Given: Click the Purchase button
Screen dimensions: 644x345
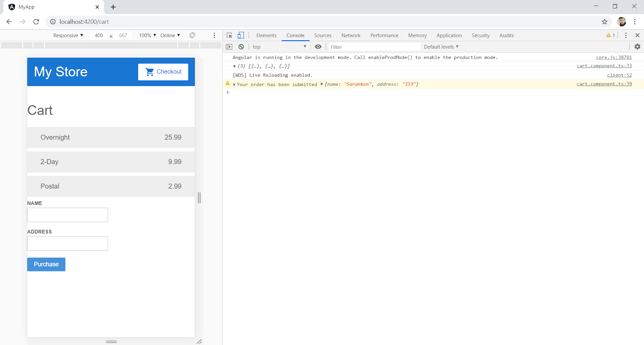Looking at the screenshot, I should pyautogui.click(x=46, y=264).
